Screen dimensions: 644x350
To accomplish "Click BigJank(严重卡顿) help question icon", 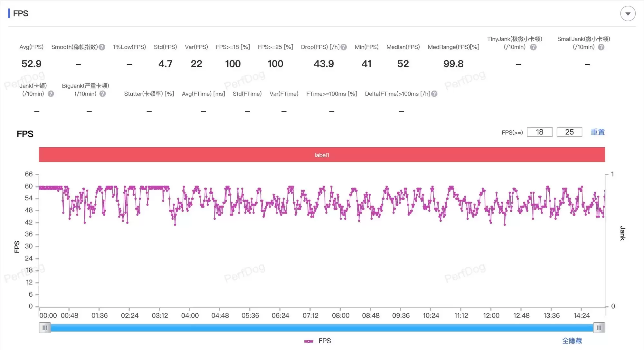I will [x=103, y=94].
